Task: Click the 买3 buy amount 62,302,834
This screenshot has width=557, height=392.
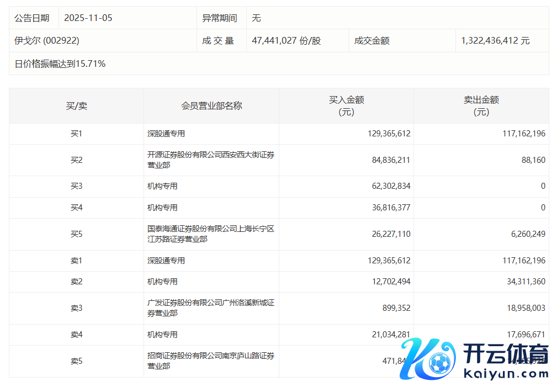Action: click(x=389, y=186)
